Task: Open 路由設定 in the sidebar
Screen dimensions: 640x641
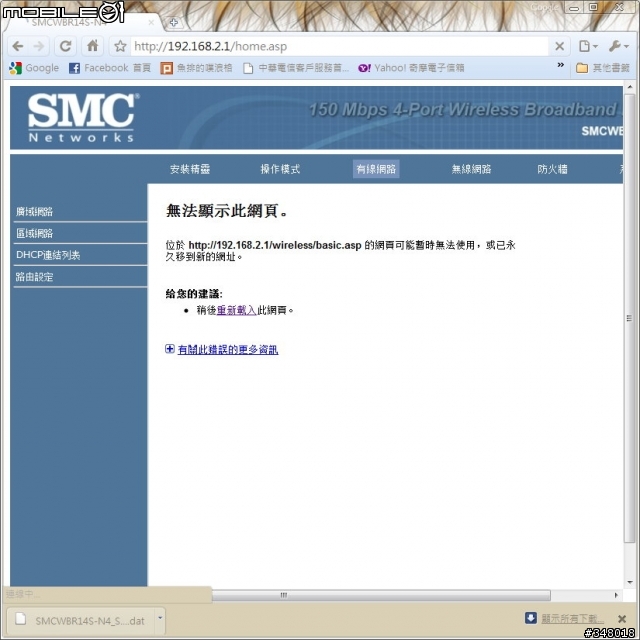Action: pos(35,277)
